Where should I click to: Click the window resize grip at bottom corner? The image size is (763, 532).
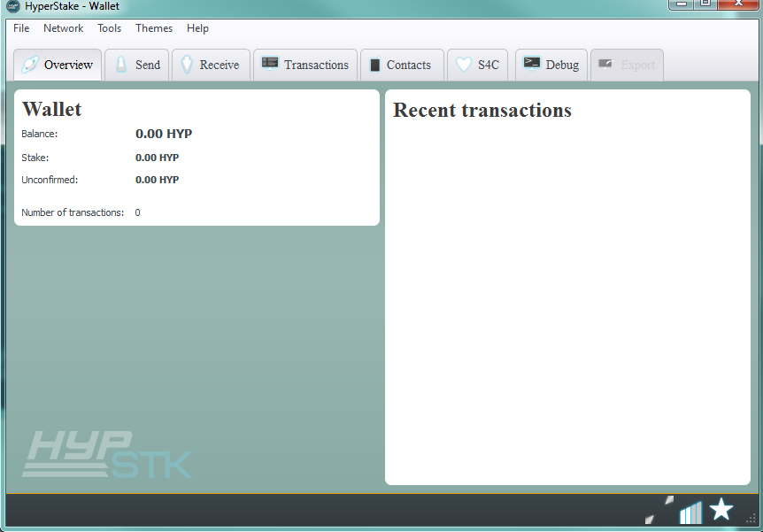pos(751,520)
